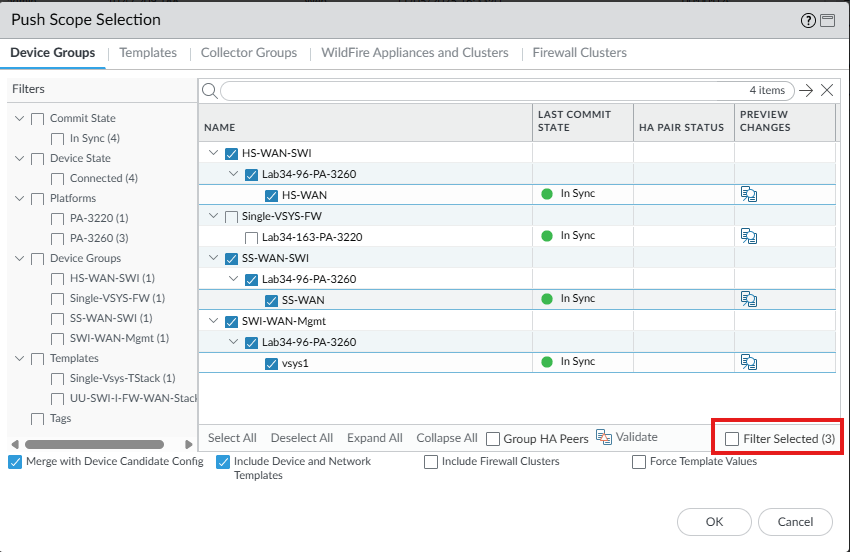Enable Force Template Values checkbox
This screenshot has width=850, height=552.
(639, 462)
